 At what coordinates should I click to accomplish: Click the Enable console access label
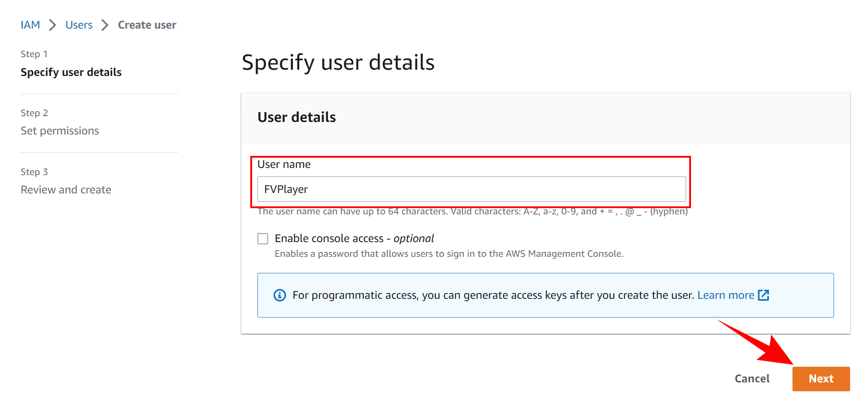click(354, 239)
